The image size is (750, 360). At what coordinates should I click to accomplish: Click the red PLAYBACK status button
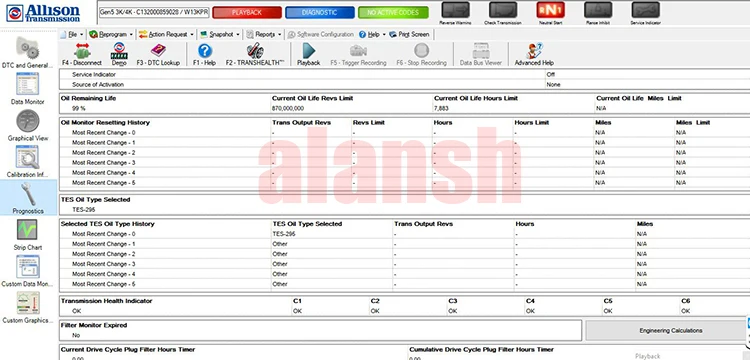click(x=247, y=12)
